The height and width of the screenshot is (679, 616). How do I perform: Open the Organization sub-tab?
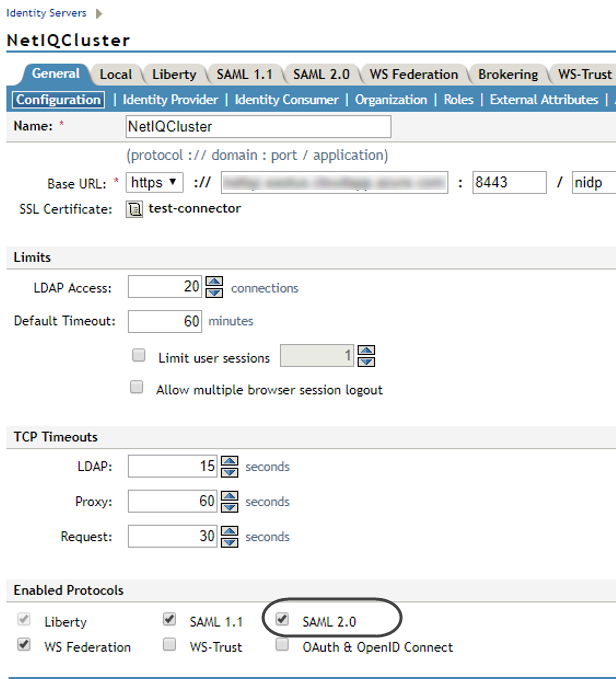click(x=391, y=100)
